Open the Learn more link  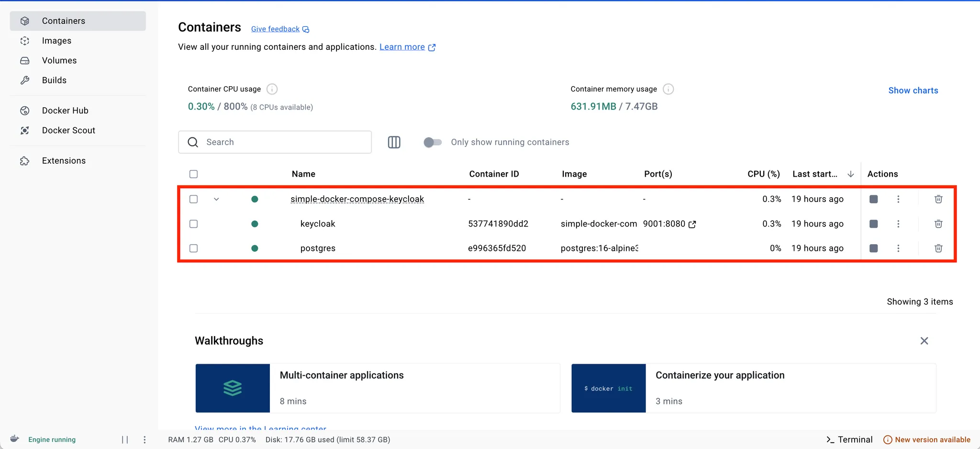[x=407, y=47]
